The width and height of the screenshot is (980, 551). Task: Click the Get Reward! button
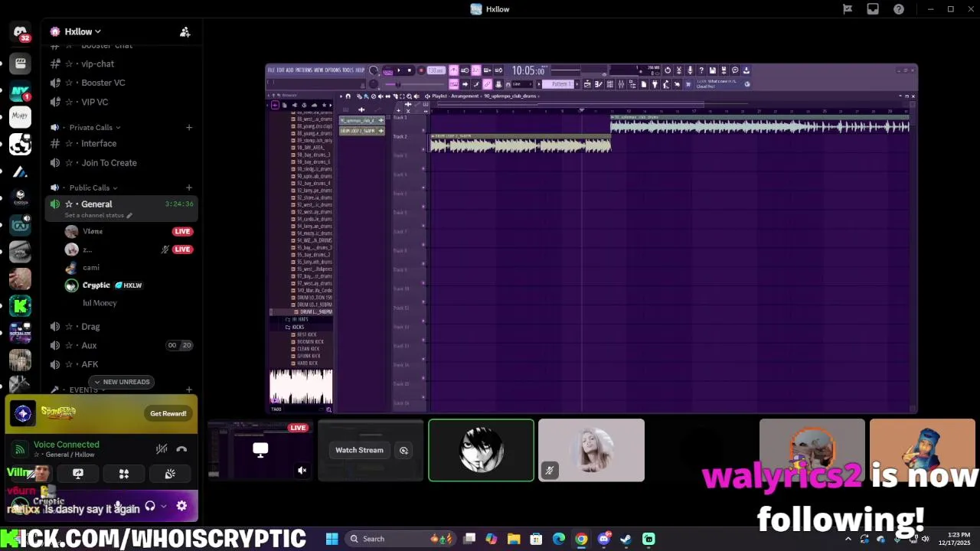click(168, 413)
